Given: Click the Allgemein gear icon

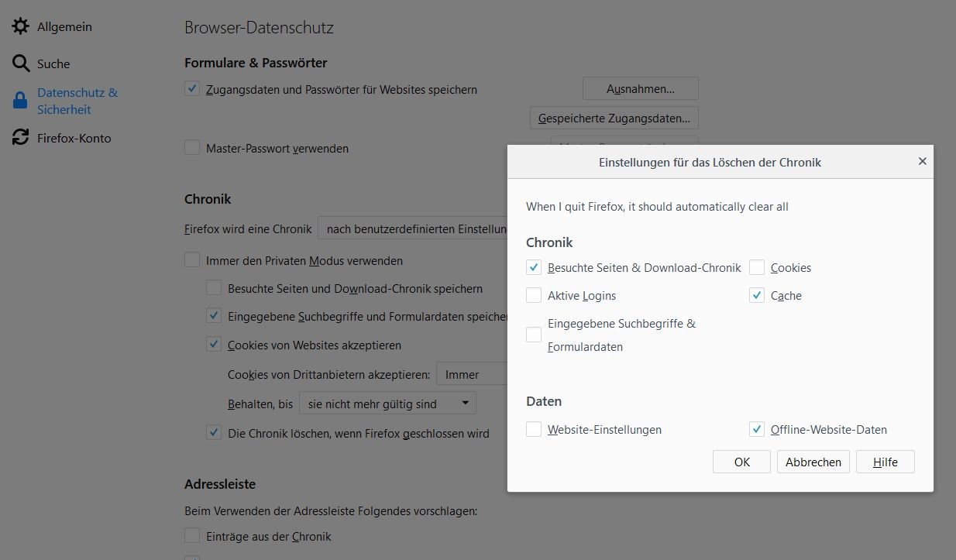Looking at the screenshot, I should point(20,26).
